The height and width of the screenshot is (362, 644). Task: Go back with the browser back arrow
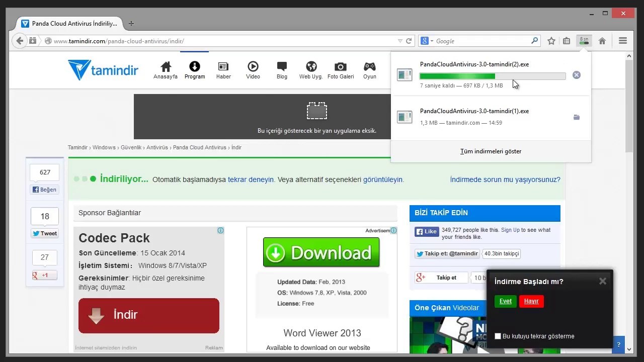(19, 41)
